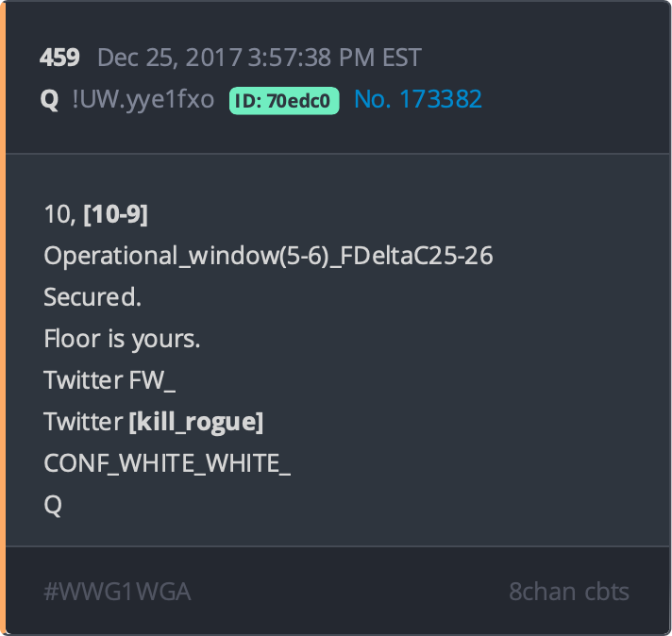Viewport: 672px width, 636px height.
Task: Click the 'Floor is yours.' line
Action: pyautogui.click(x=122, y=339)
